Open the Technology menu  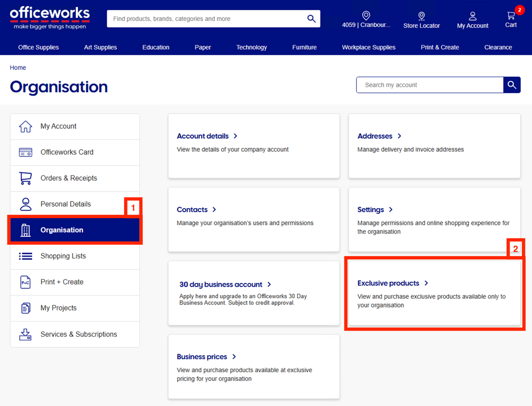251,47
